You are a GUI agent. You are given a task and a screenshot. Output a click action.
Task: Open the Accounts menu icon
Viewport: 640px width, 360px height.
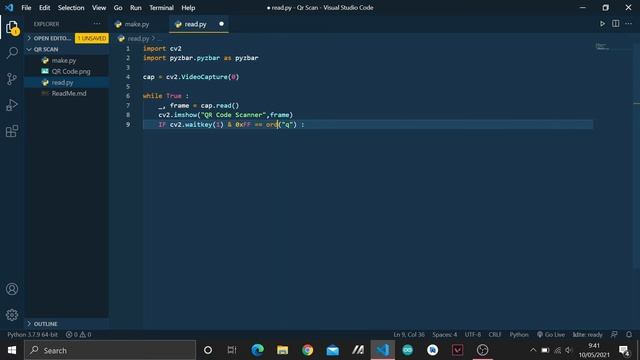pyautogui.click(x=12, y=289)
